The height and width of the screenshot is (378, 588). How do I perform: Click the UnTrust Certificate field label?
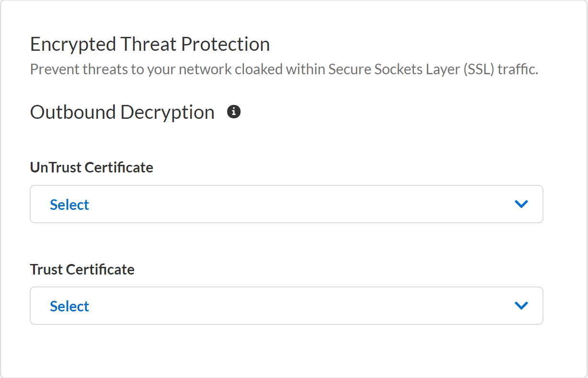[x=92, y=167]
